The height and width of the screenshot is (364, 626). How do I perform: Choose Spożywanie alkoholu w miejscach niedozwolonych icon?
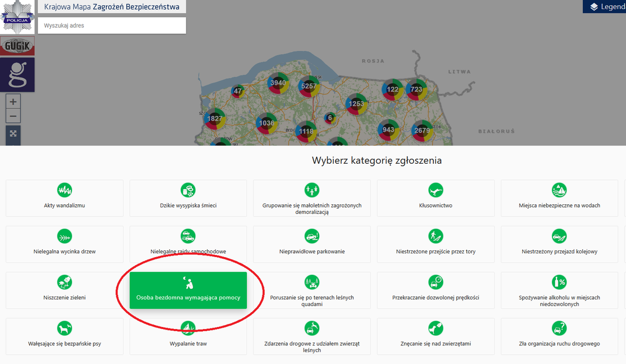tap(559, 282)
